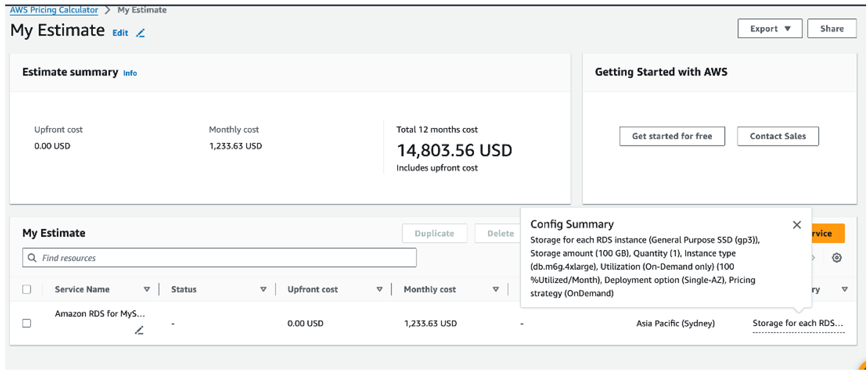Screen dimensions: 868x373
Task: Open the Export dropdown
Action: [x=769, y=28]
